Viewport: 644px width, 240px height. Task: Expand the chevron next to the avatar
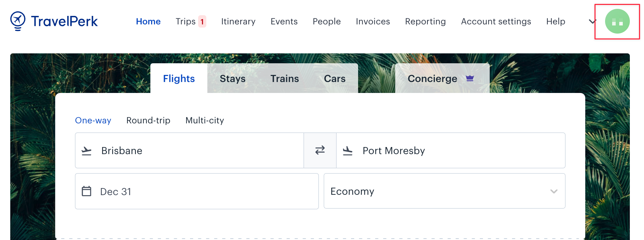(x=592, y=22)
